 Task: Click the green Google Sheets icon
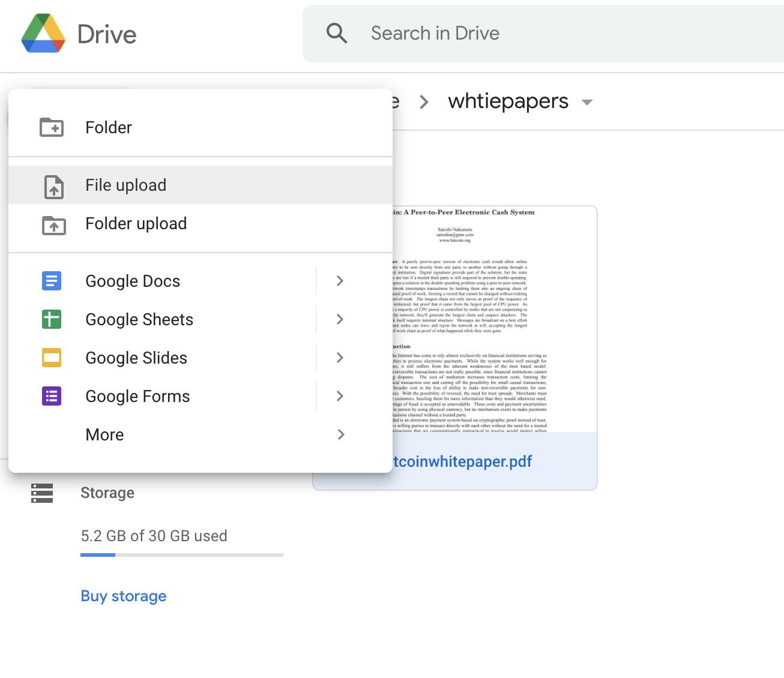(x=52, y=319)
